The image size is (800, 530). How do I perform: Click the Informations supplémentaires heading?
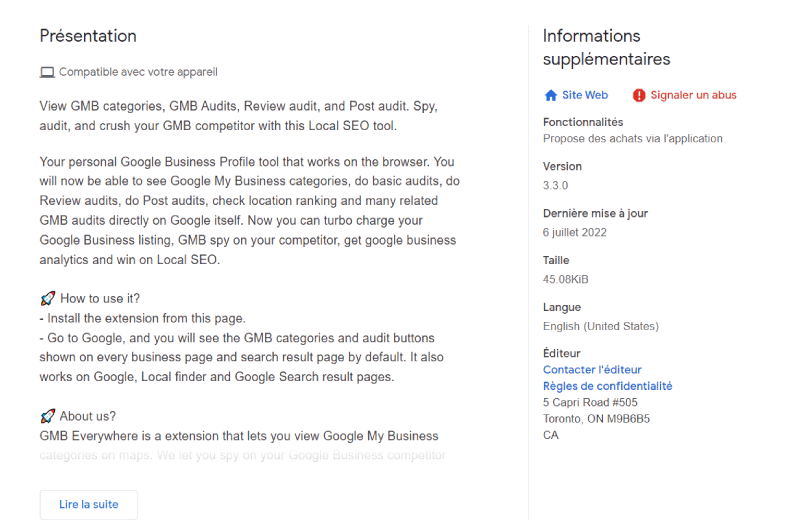pyautogui.click(x=606, y=47)
